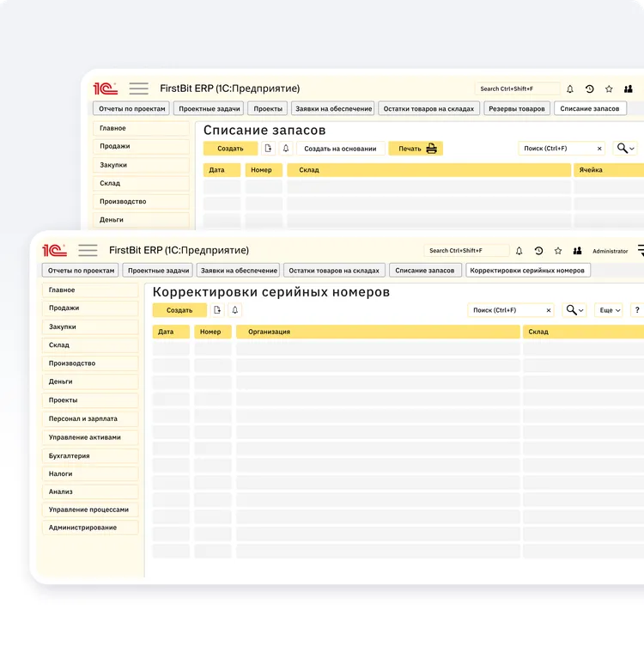Click the users icon beside Administrator

(x=578, y=251)
